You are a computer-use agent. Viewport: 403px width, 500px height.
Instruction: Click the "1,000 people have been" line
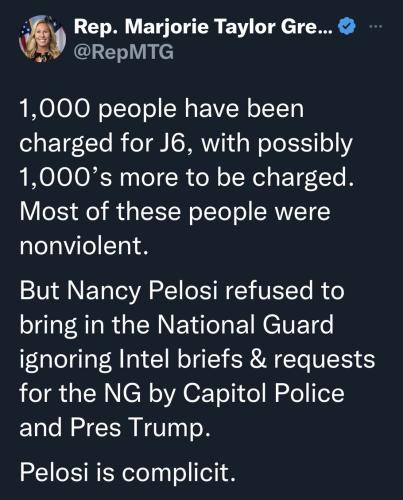pos(162,109)
